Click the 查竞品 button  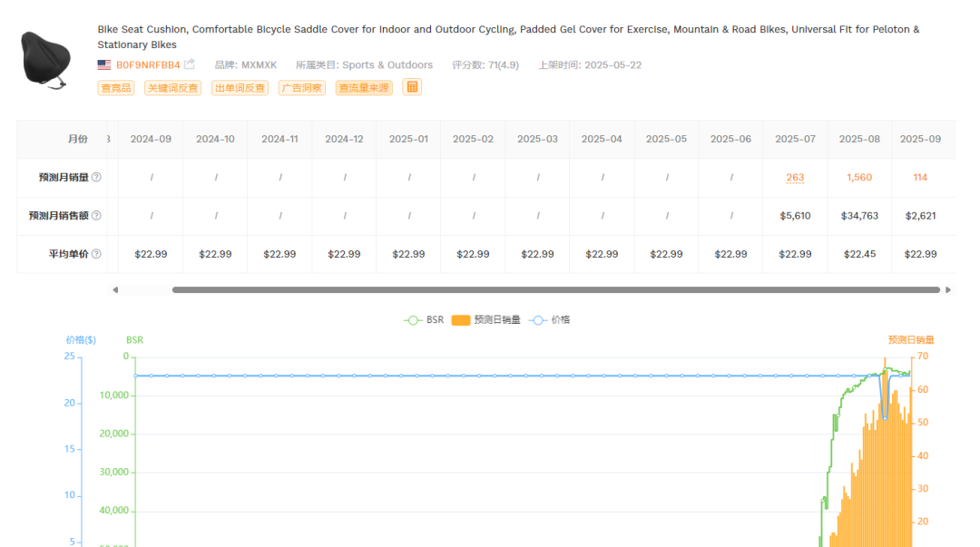click(x=116, y=88)
